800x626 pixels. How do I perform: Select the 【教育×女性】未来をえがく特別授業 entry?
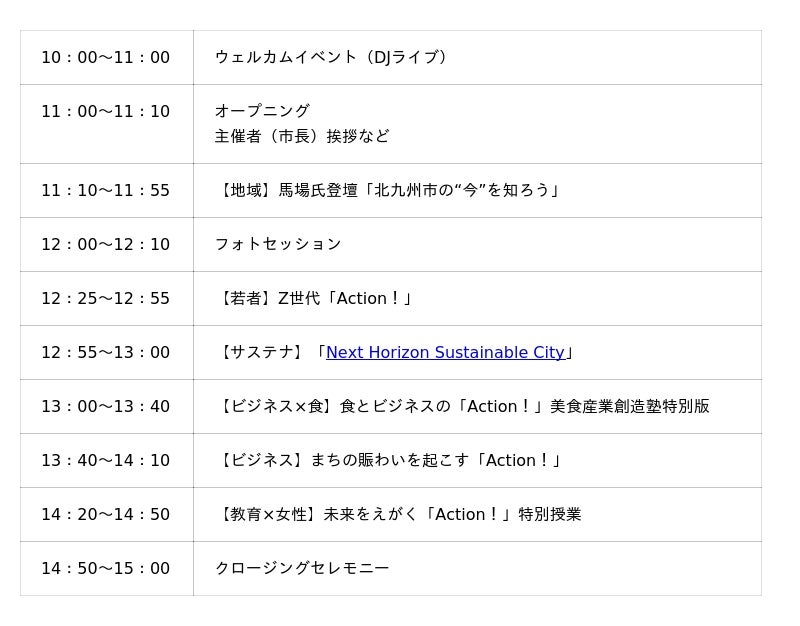tap(398, 514)
